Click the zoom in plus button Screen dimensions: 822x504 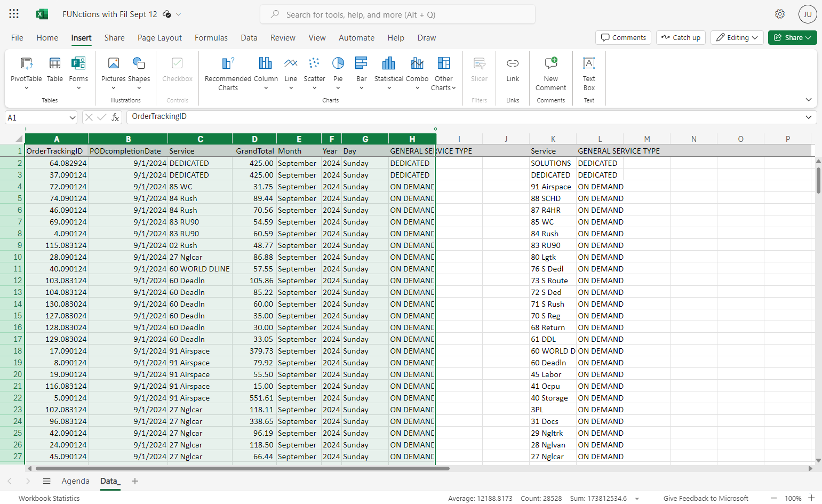click(x=811, y=498)
